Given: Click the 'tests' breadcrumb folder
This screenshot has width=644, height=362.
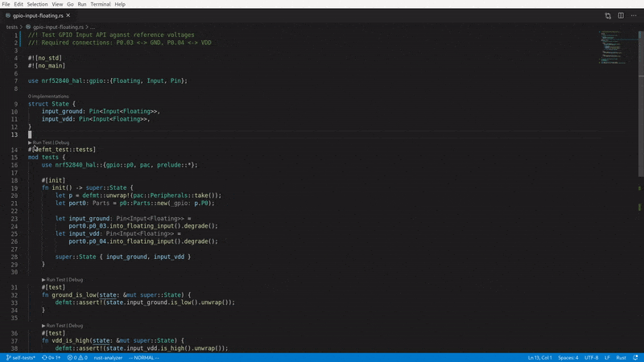Looking at the screenshot, I should (x=12, y=27).
